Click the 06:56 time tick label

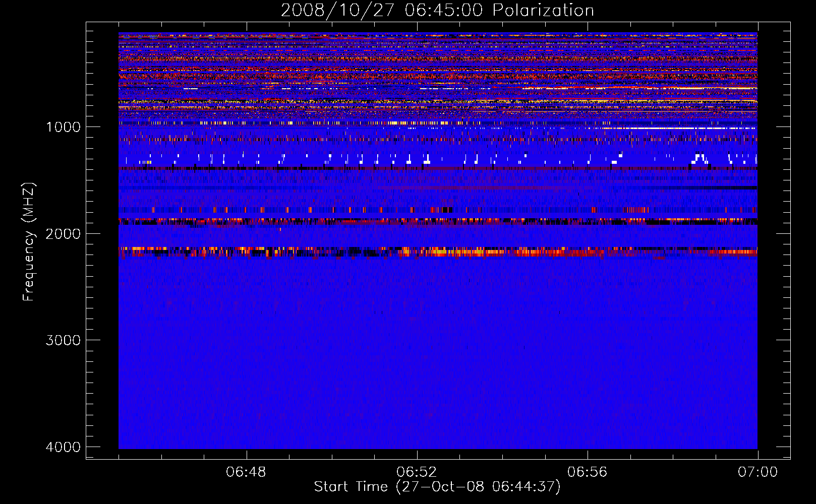tap(587, 472)
